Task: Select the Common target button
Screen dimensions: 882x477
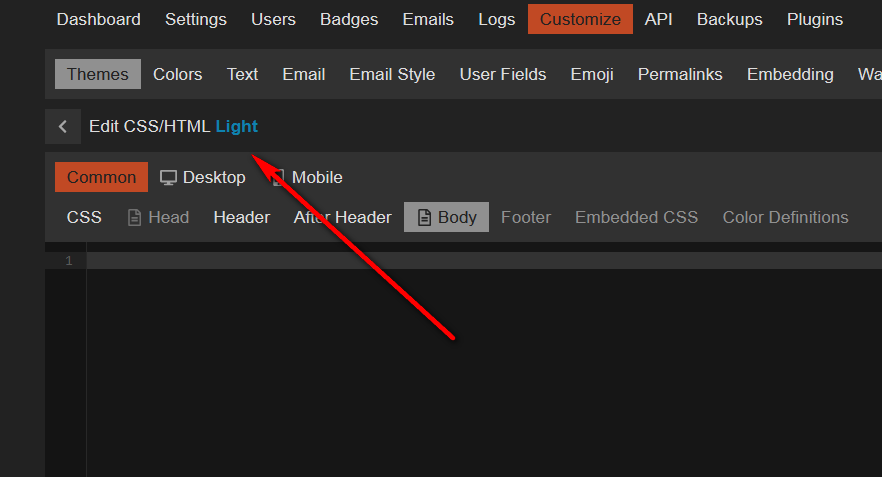Action: click(101, 177)
